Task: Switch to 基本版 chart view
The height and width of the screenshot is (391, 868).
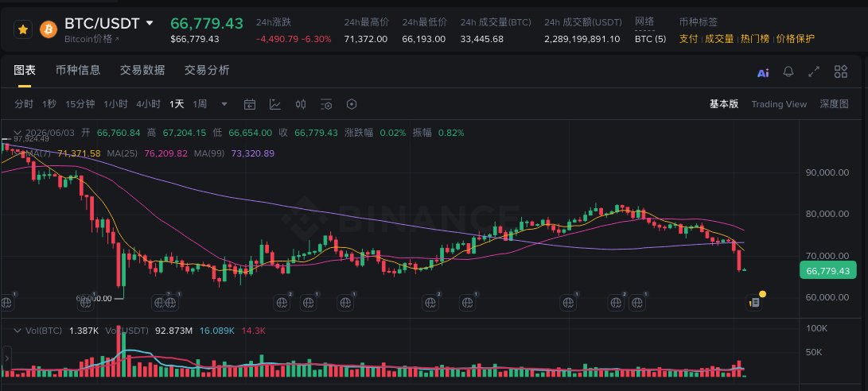Action: coord(724,104)
